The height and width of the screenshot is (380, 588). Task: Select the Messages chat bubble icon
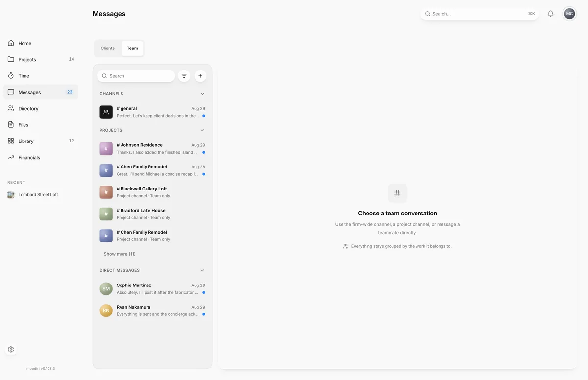(x=11, y=92)
